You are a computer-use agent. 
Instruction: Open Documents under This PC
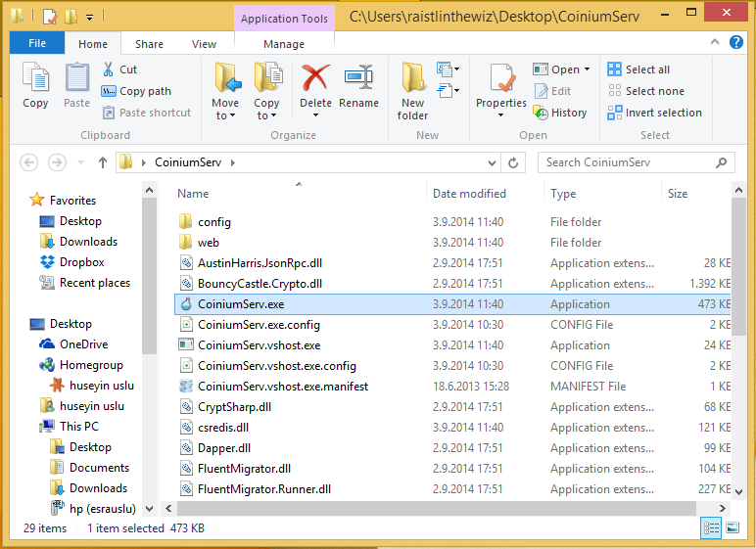90,468
